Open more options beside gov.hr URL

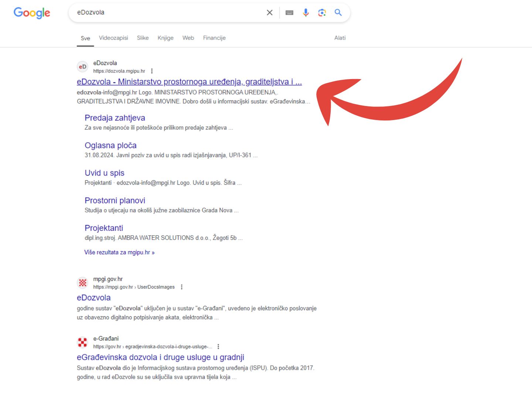pos(218,347)
